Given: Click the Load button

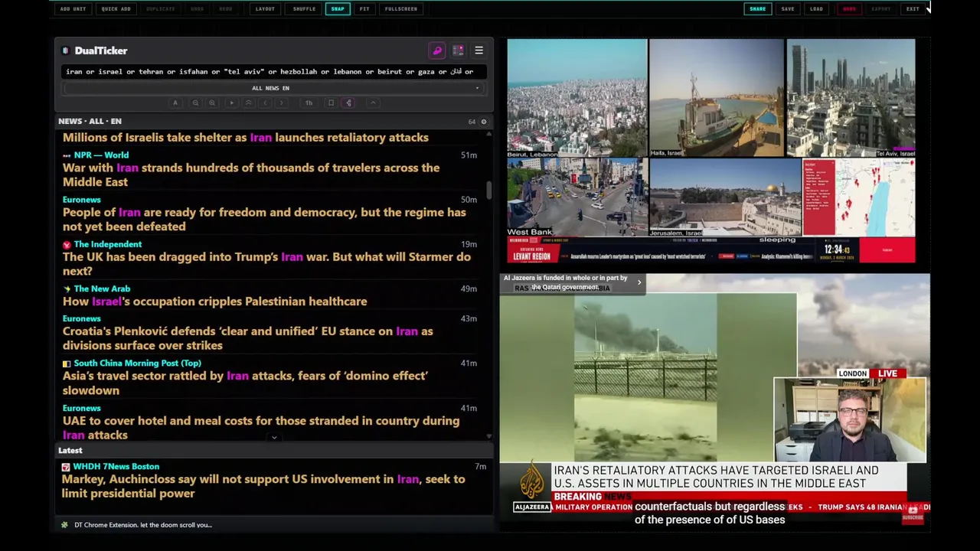Looking at the screenshot, I should tap(816, 9).
